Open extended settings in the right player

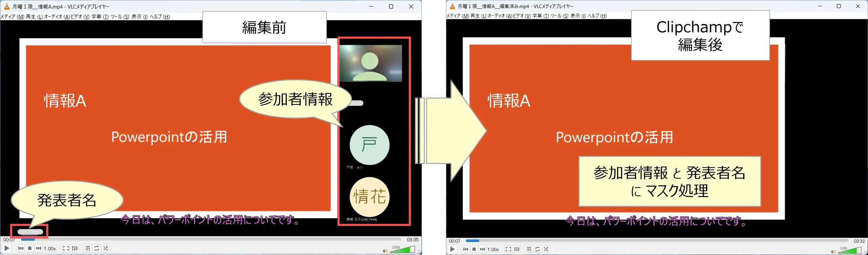click(517, 249)
